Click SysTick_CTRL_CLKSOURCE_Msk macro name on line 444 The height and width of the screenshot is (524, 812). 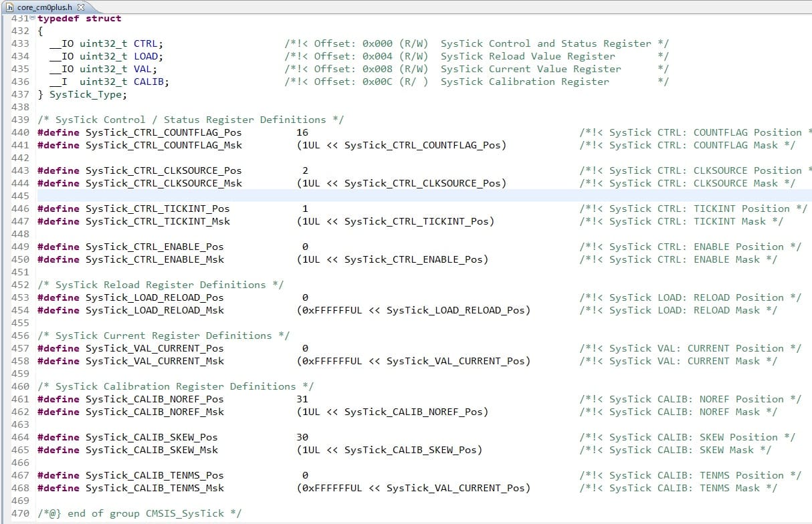[x=163, y=183]
